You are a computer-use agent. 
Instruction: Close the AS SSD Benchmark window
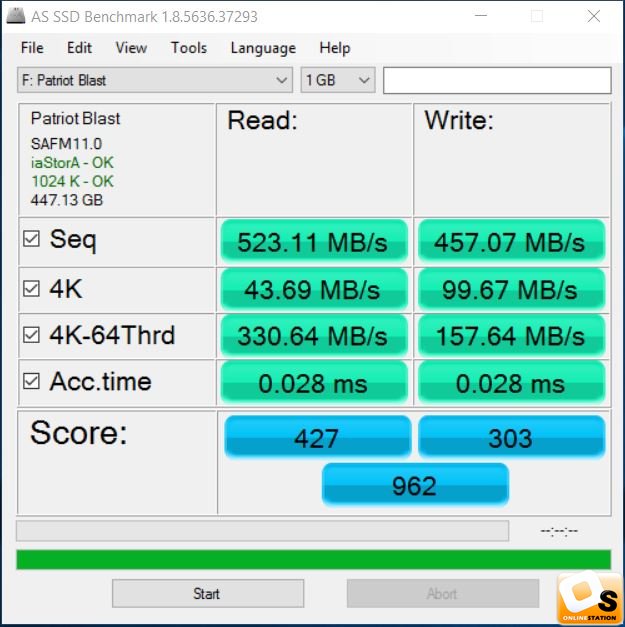click(x=594, y=16)
